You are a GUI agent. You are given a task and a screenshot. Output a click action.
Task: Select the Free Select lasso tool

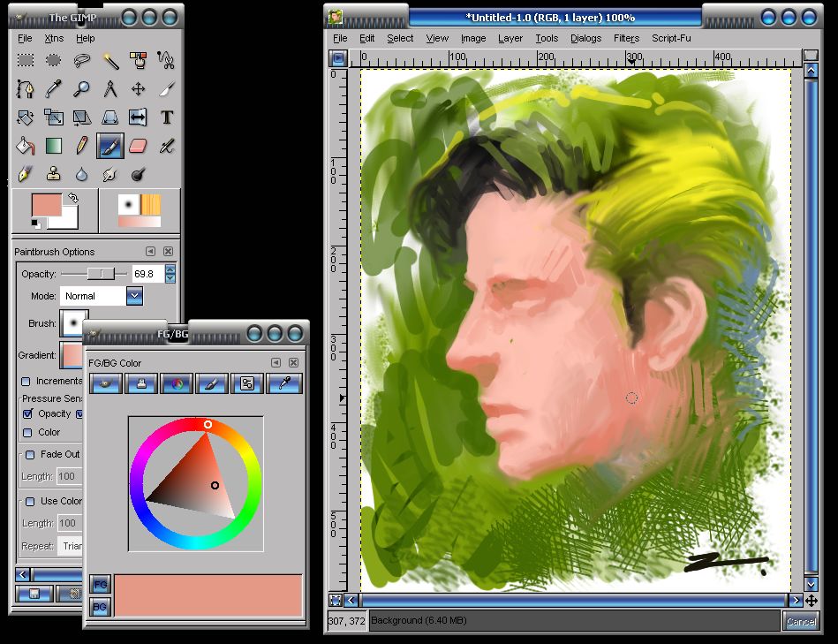(x=82, y=60)
